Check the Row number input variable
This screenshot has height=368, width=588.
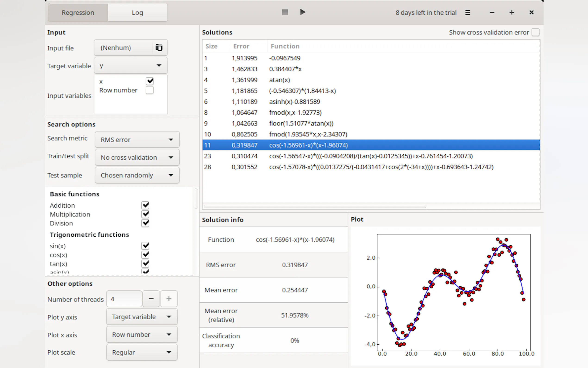[x=150, y=90]
